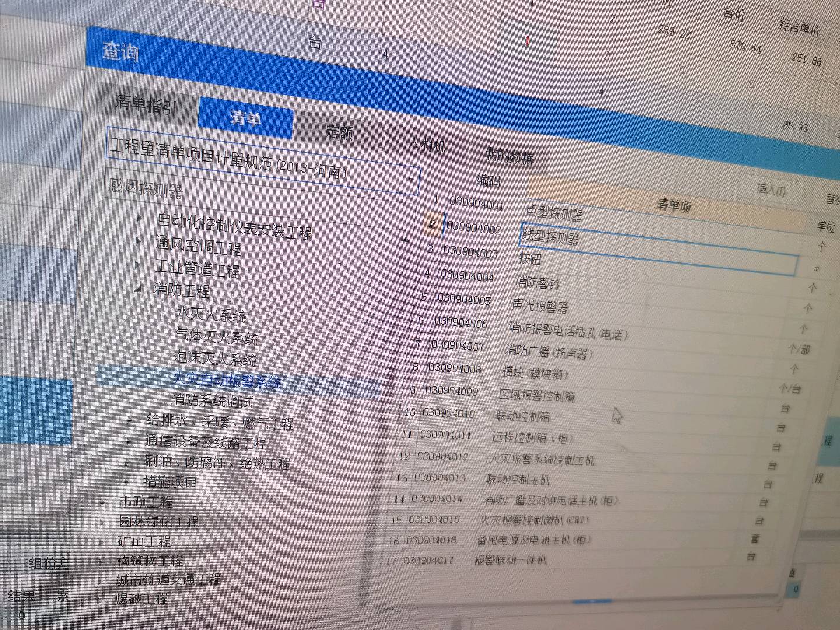
Task: Select row 消防广播及对讲电话主机(柜)
Action: pyautogui.click(x=550, y=500)
